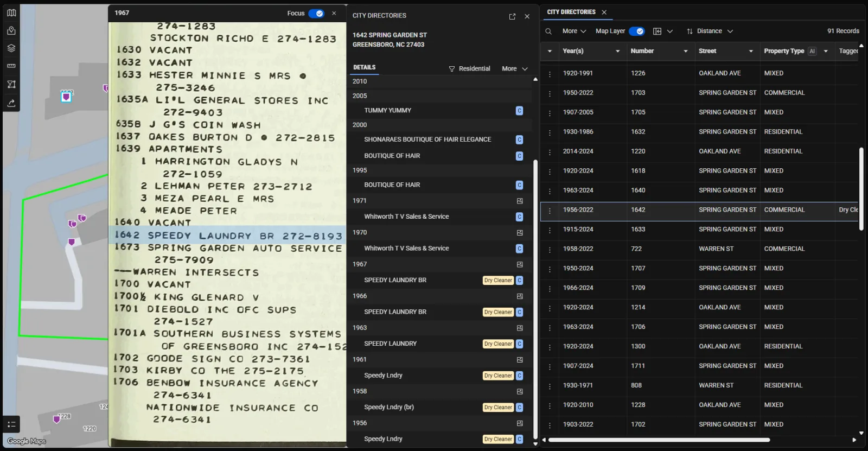Image resolution: width=868 pixels, height=451 pixels.
Task: Open row menu for 1703 SPRING GARDEN ST
Action: [x=550, y=93]
